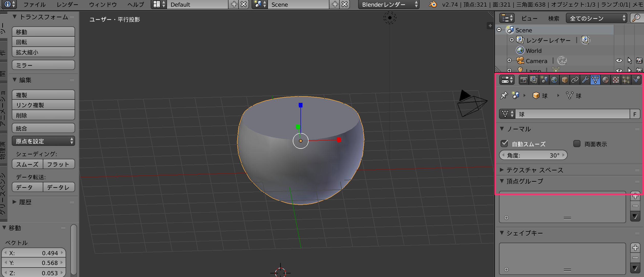Expand the 履歴 panel
The image size is (644, 277).
tap(15, 202)
